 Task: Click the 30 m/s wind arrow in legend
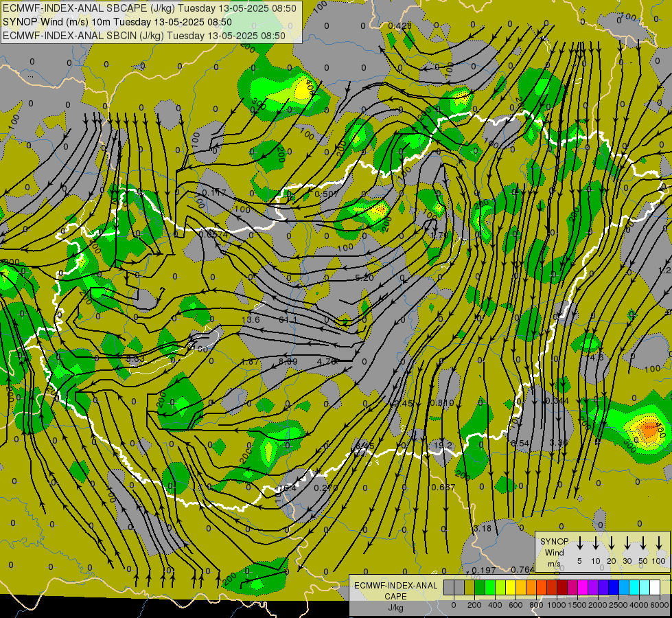point(627,542)
